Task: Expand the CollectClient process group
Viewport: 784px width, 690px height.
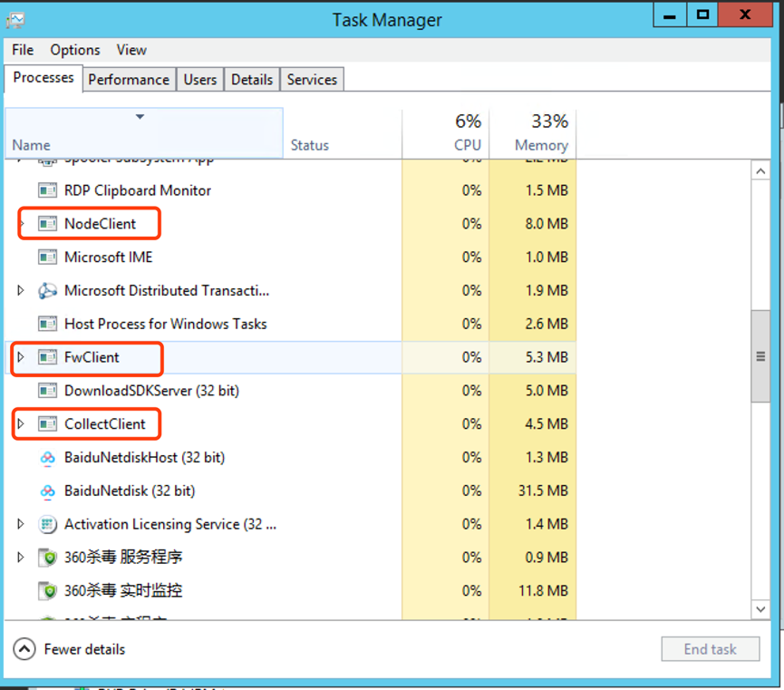Action: 21,424
